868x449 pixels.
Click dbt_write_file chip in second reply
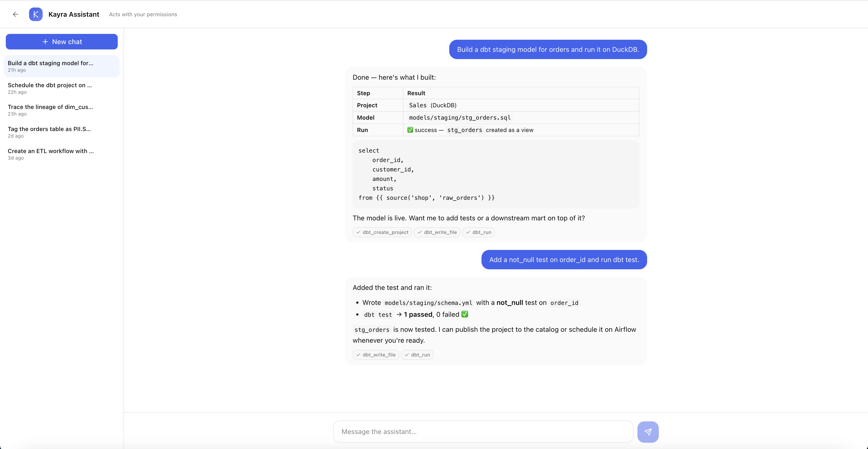pos(376,355)
